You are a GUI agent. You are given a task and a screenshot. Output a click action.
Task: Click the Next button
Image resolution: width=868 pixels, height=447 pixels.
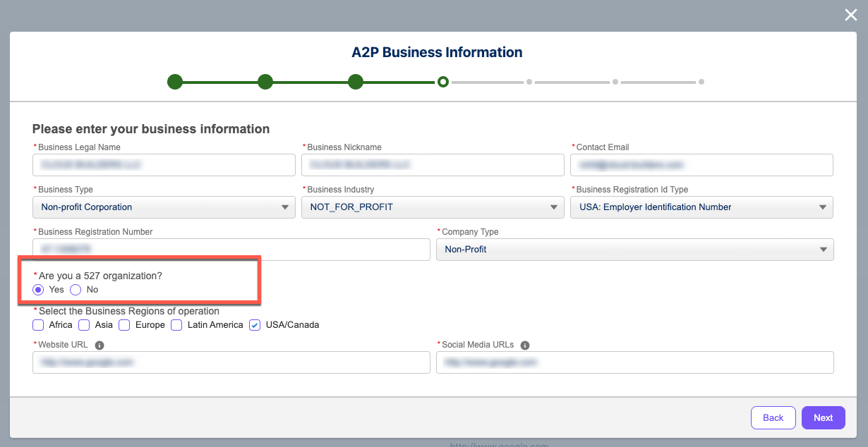[x=823, y=417]
